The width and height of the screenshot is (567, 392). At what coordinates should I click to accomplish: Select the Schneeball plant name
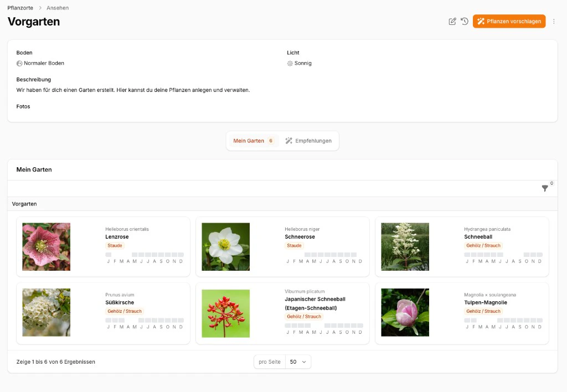tap(478, 237)
